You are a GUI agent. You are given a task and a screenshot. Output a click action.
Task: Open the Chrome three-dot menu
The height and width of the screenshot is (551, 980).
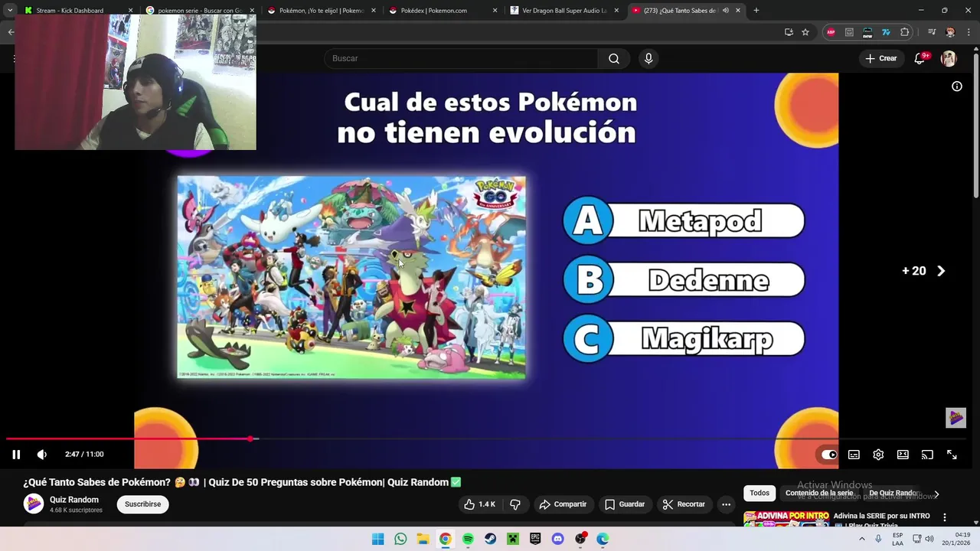(969, 32)
